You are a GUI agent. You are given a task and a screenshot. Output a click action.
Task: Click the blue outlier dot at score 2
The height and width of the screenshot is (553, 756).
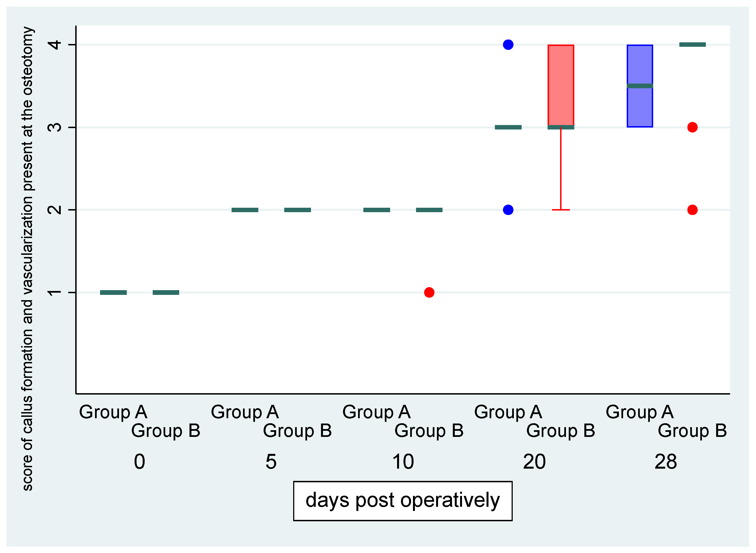[508, 210]
